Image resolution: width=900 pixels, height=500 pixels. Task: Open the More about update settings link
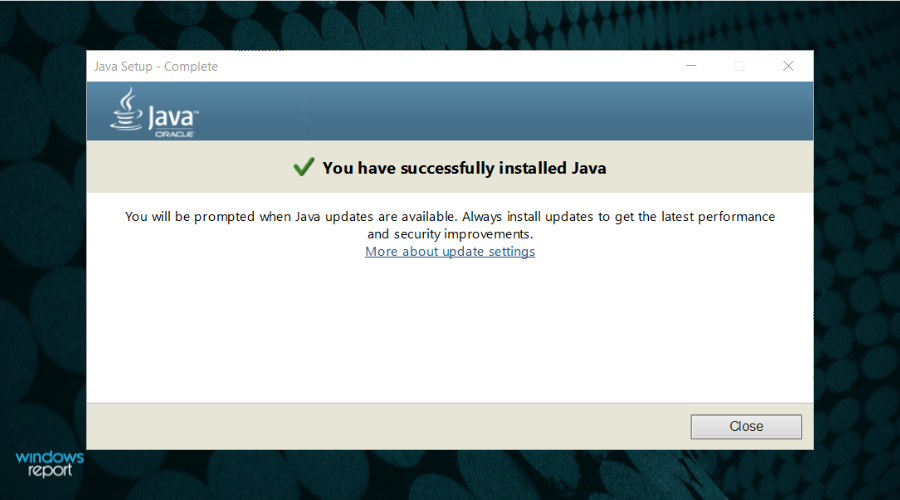450,251
